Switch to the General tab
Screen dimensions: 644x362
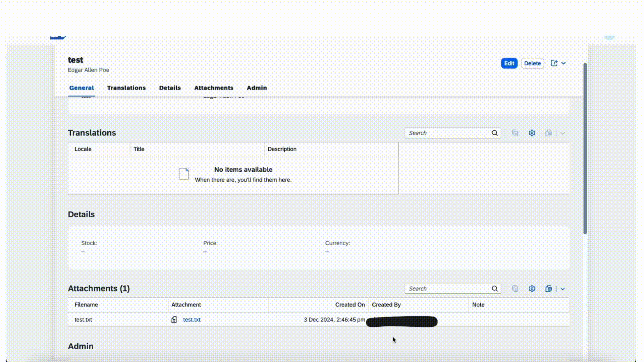pos(82,88)
